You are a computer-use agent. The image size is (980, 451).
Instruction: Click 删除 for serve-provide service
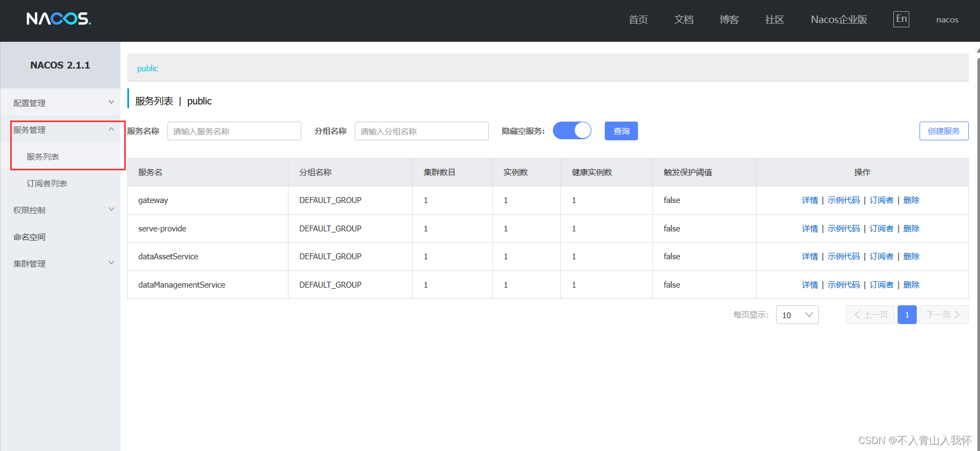[x=911, y=229]
